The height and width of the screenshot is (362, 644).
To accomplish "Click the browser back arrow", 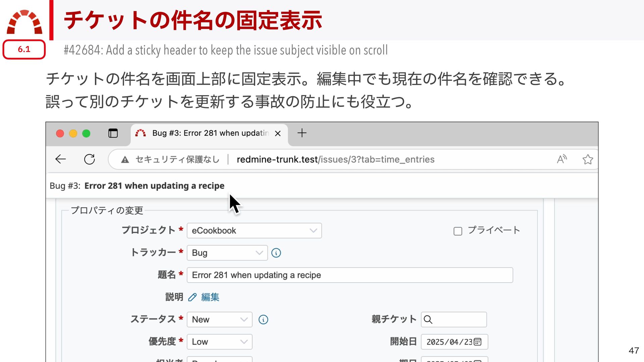I will point(61,159).
